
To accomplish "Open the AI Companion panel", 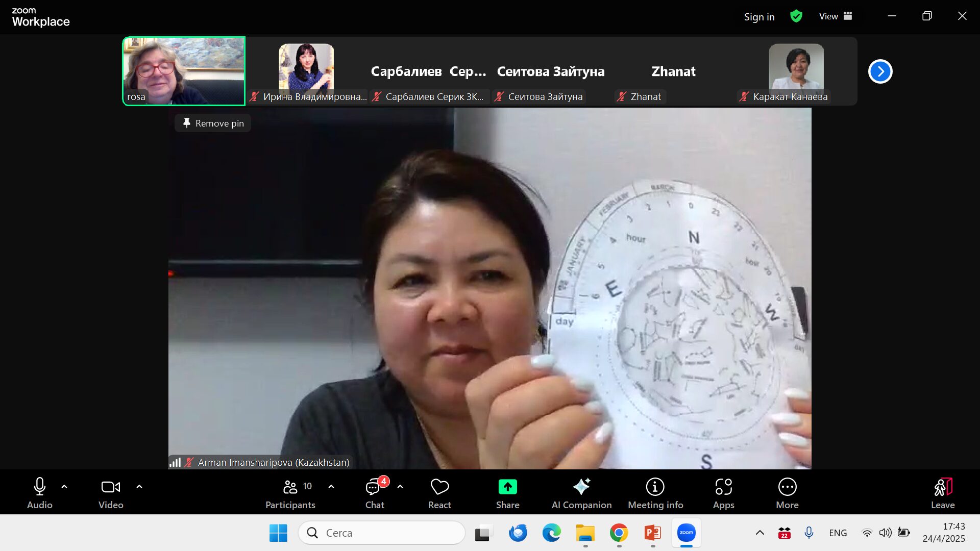I will click(581, 493).
